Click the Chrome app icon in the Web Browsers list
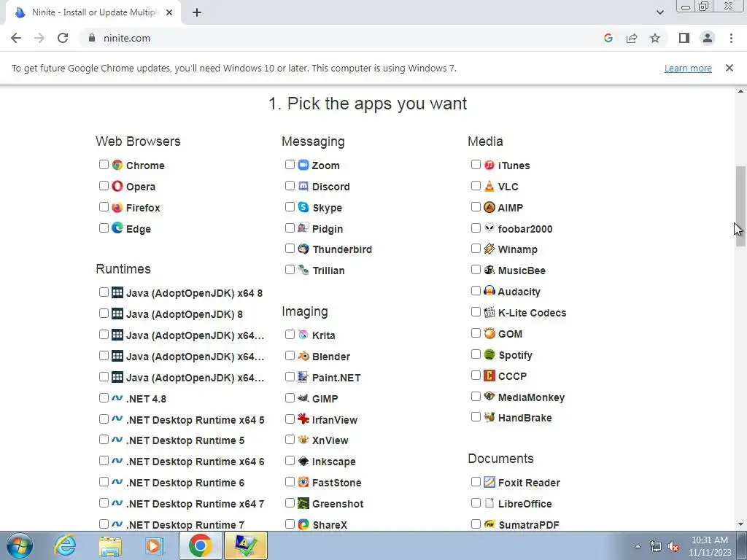The image size is (747, 560). click(117, 165)
